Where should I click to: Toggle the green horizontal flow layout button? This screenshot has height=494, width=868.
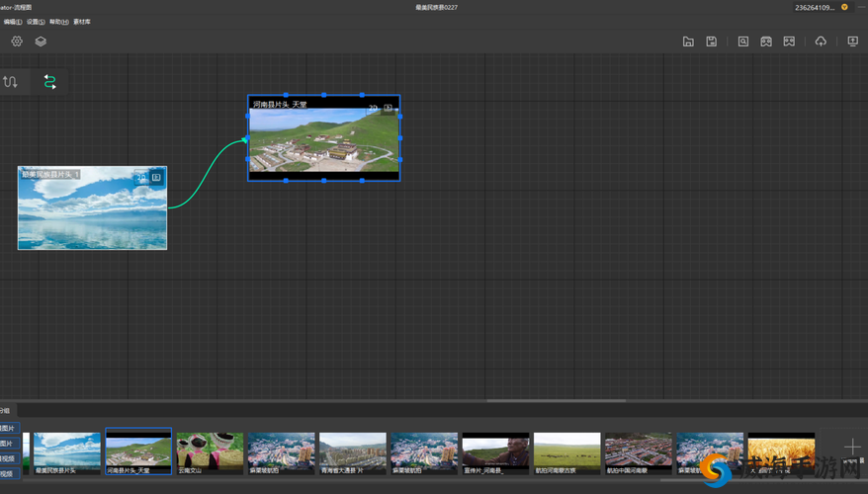point(49,82)
